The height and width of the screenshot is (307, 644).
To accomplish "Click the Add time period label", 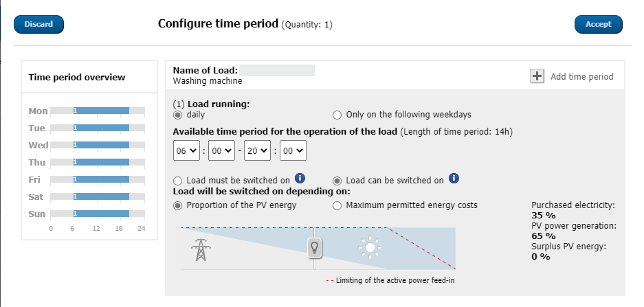I will 581,77.
